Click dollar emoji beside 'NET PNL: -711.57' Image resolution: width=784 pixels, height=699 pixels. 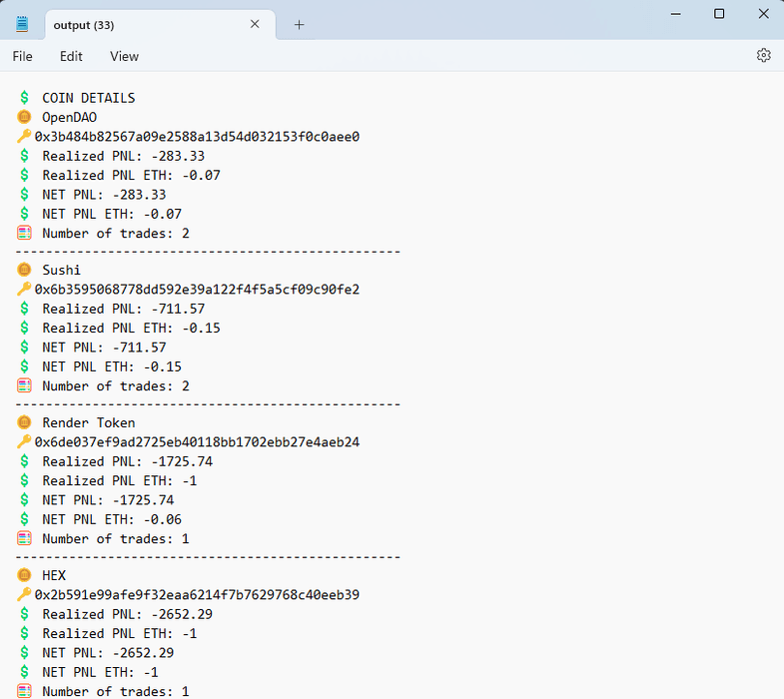point(24,347)
